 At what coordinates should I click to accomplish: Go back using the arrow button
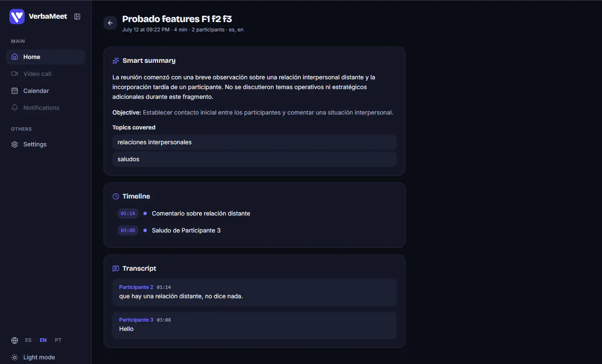pos(110,23)
